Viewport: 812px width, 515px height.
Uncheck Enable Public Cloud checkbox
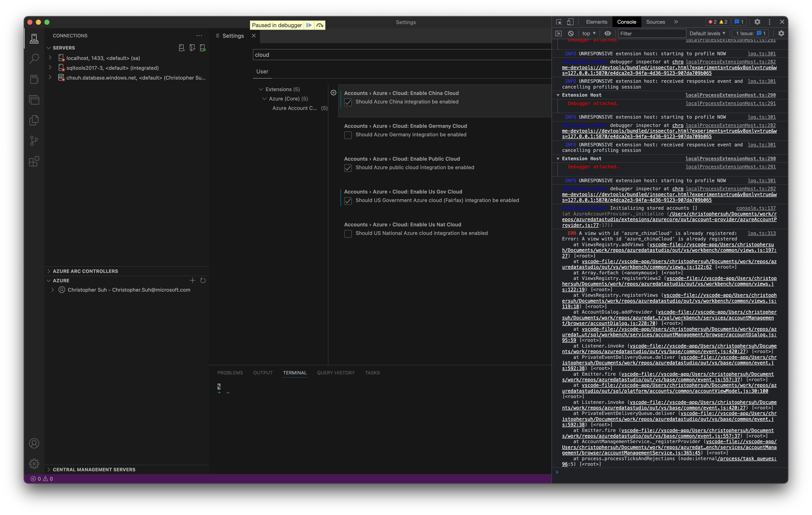pos(348,168)
